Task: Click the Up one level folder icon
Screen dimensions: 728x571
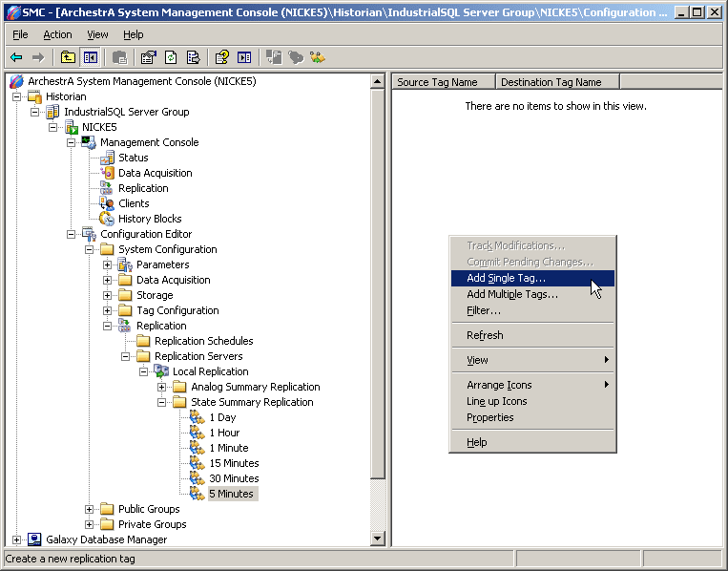Action: click(x=68, y=57)
